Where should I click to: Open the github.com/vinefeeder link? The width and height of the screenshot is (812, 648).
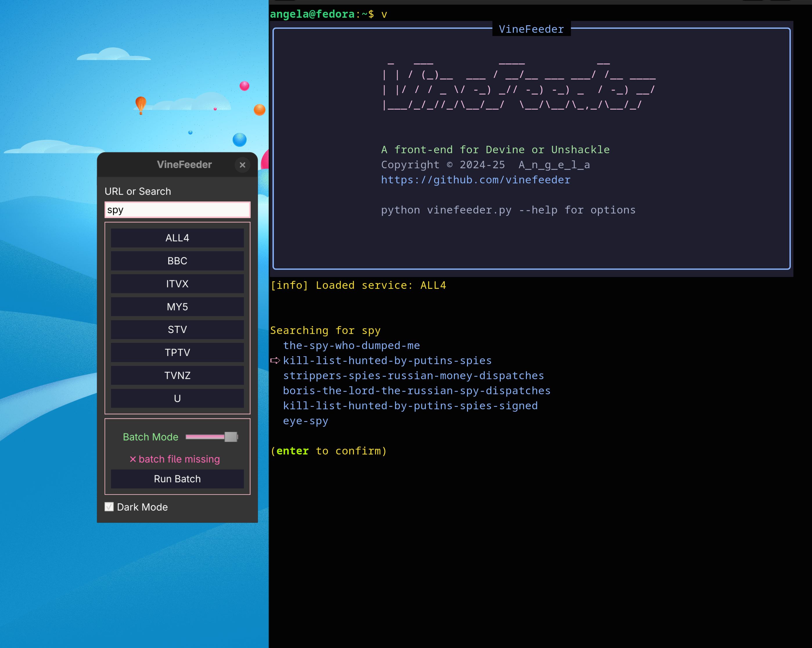tap(475, 180)
